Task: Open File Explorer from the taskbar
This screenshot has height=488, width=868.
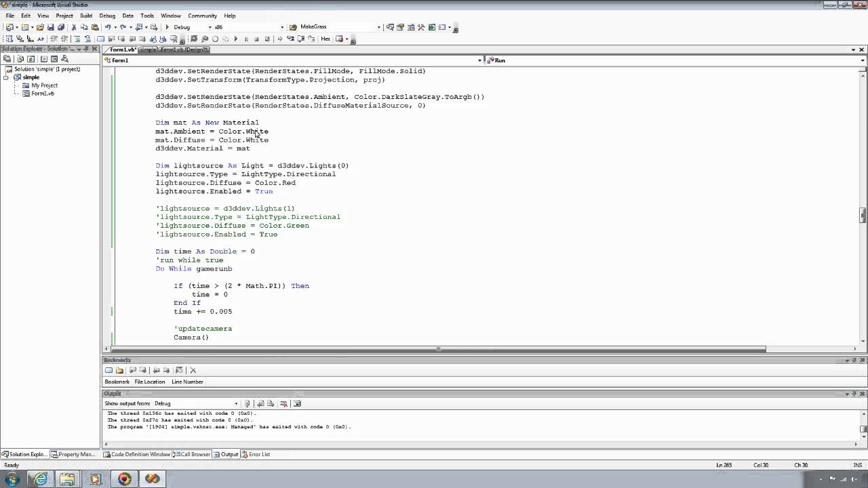Action: pyautogui.click(x=68, y=479)
